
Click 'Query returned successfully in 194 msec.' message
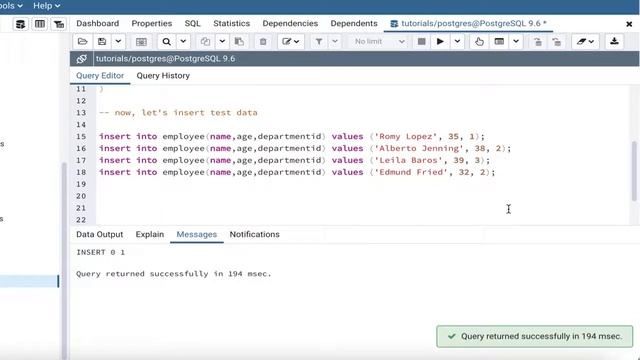(174, 274)
